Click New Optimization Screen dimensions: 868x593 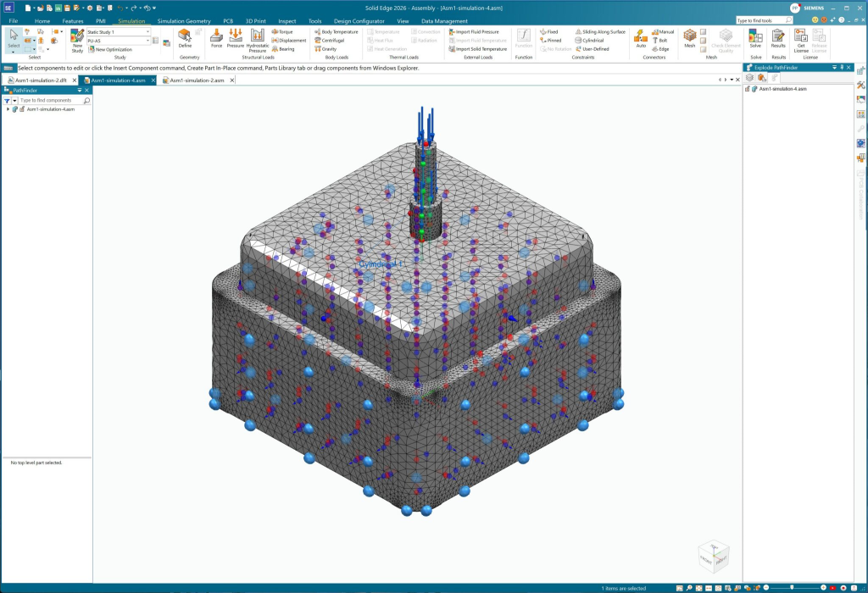[110, 49]
